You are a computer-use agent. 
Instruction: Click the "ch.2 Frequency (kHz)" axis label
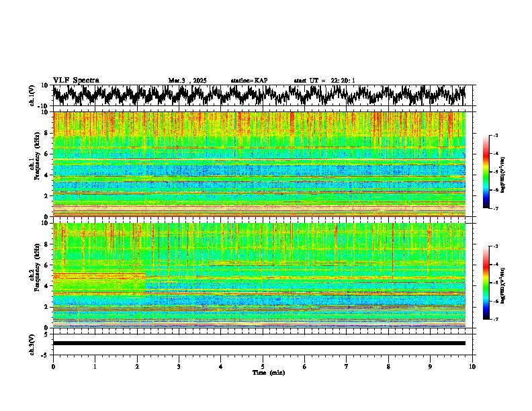pyautogui.click(x=35, y=267)
